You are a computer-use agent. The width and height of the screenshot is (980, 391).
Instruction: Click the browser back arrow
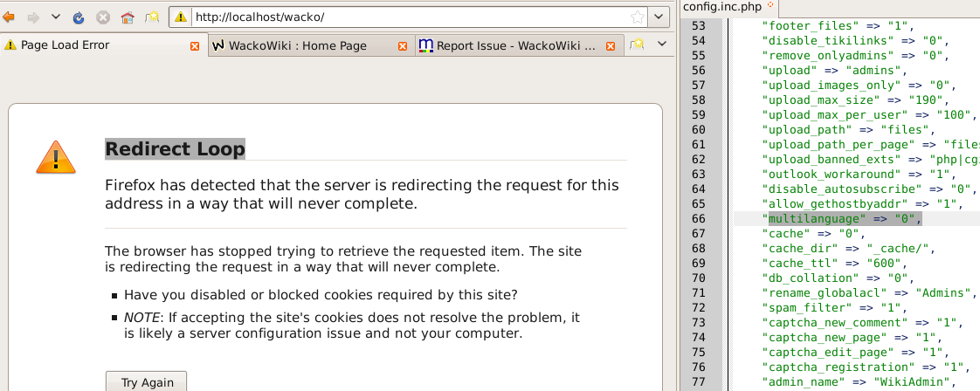(x=10, y=17)
